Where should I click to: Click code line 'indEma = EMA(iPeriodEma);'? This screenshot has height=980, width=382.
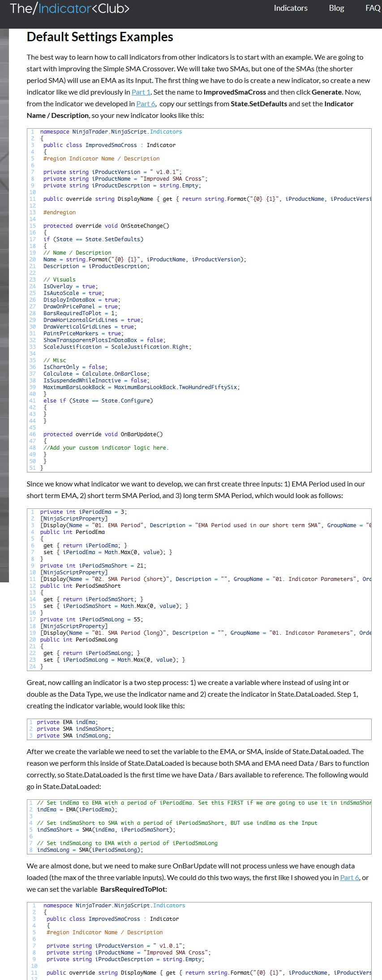[77, 810]
